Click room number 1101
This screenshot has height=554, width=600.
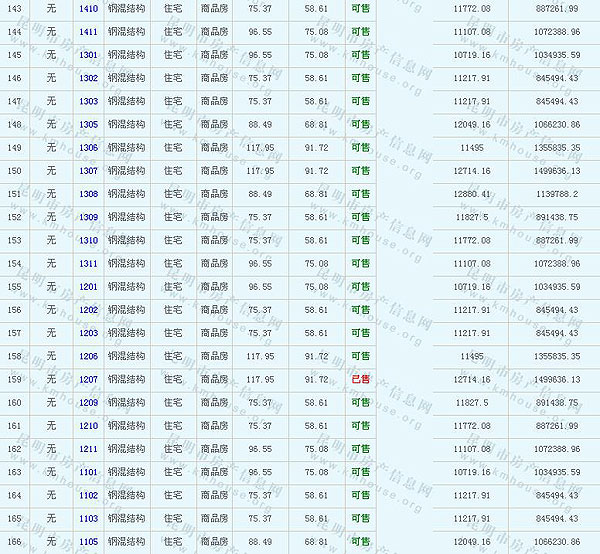point(88,472)
